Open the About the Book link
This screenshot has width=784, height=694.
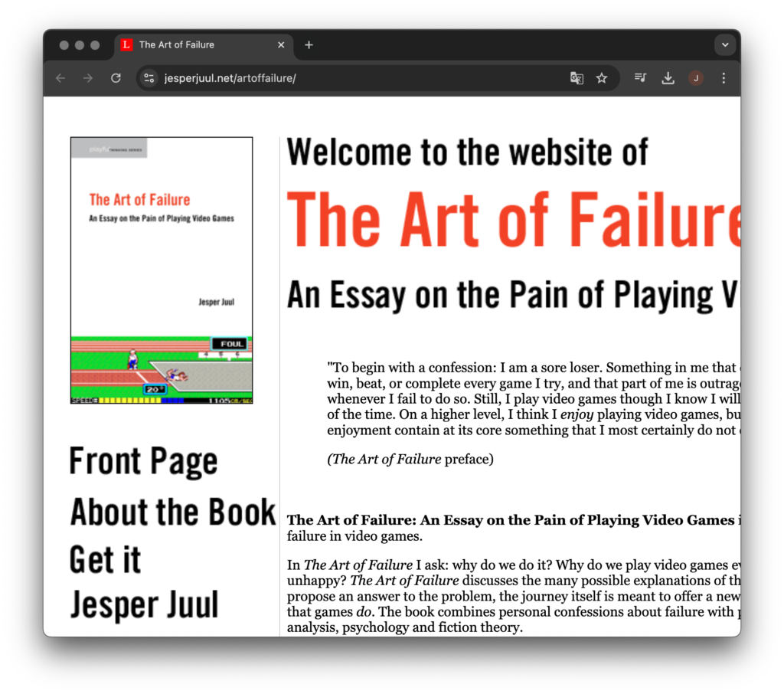coord(172,512)
